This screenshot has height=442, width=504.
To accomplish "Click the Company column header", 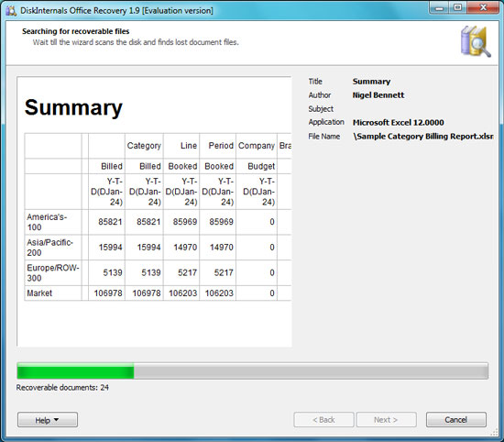I will (257, 146).
